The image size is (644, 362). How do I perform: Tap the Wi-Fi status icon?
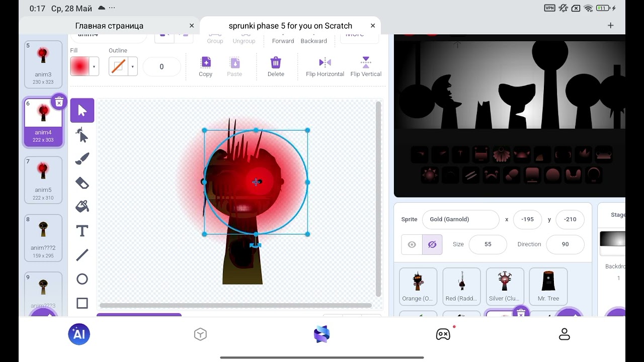point(589,8)
